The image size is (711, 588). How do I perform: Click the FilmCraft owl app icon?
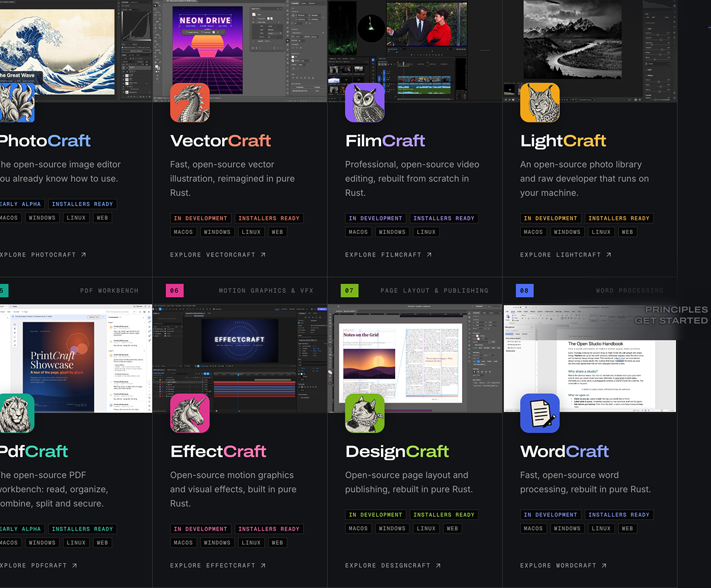coord(365,102)
